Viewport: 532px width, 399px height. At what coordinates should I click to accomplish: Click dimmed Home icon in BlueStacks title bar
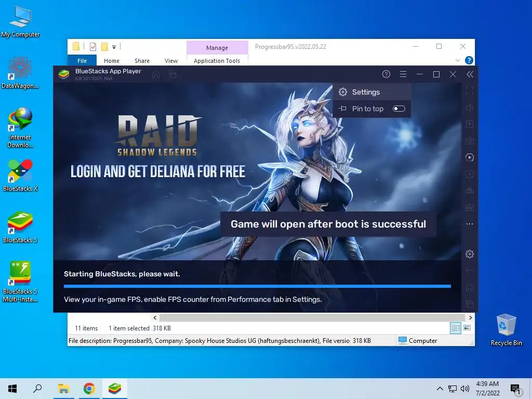(156, 75)
